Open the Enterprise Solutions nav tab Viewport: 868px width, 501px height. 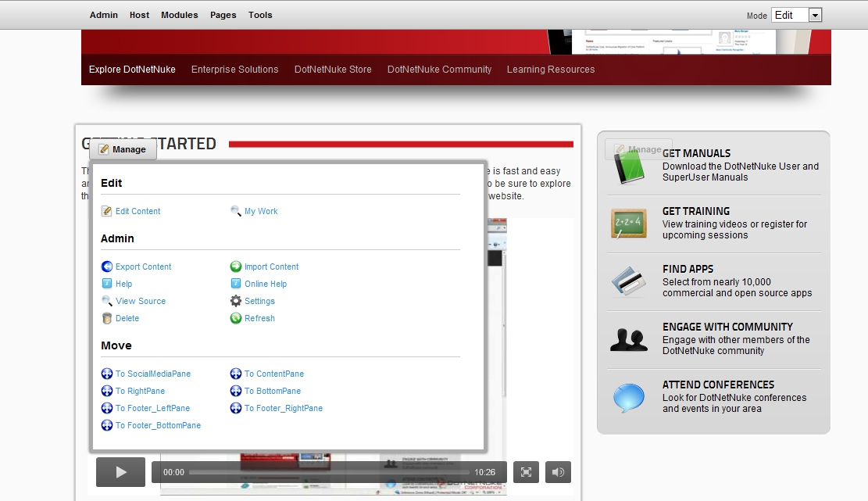click(234, 70)
